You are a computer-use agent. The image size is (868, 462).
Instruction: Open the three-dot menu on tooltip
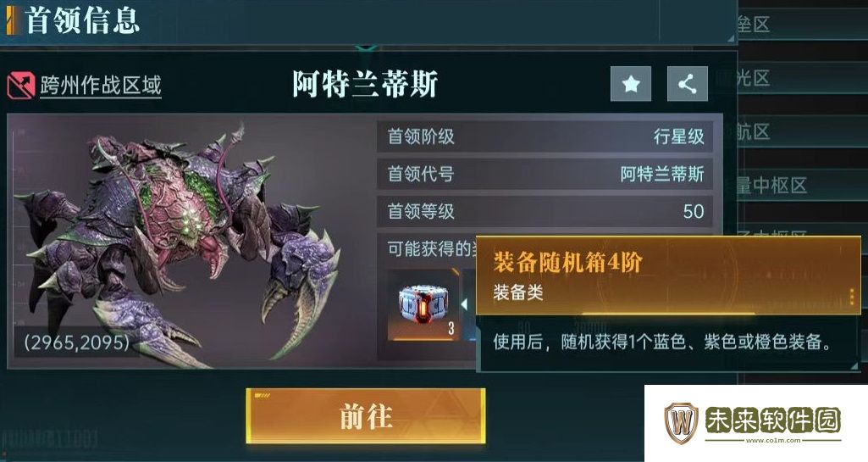[851, 297]
